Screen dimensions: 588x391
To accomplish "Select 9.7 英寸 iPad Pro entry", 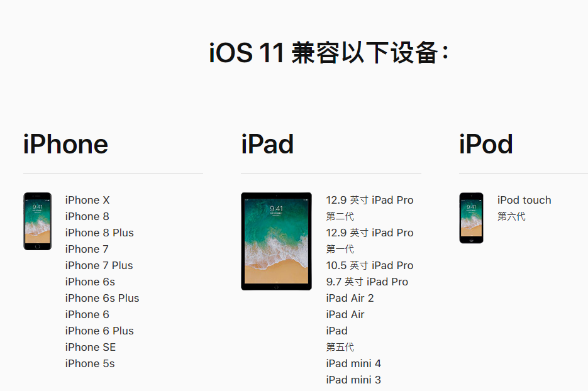I will click(367, 282).
